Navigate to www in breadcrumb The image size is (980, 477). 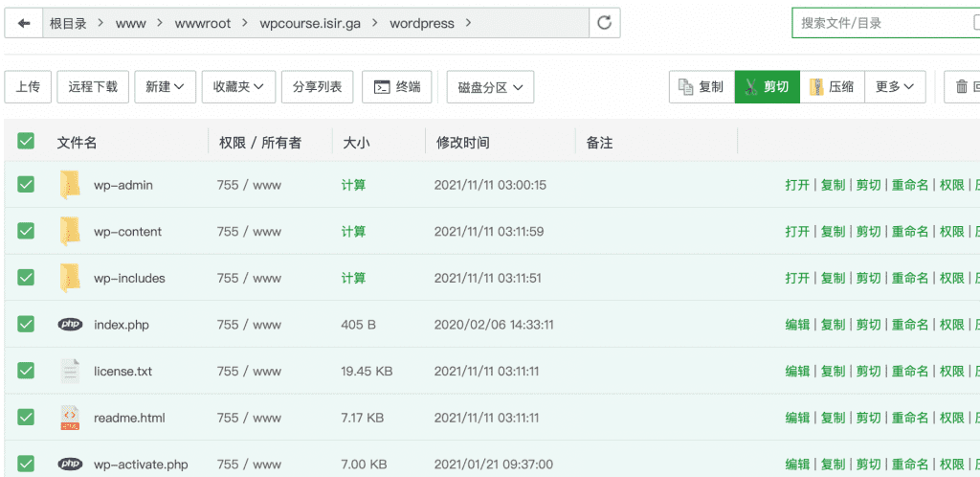point(130,24)
